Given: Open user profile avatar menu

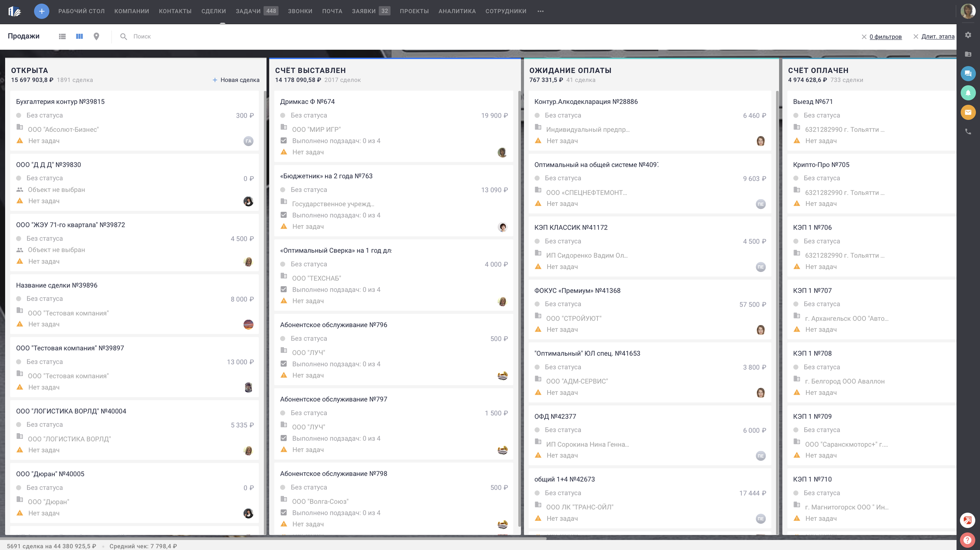Looking at the screenshot, I should pos(967,11).
